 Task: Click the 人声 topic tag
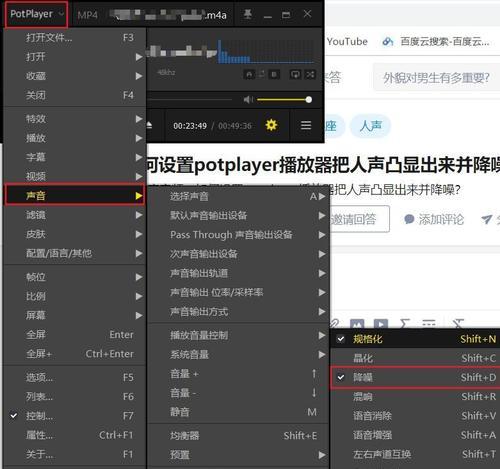(x=370, y=126)
